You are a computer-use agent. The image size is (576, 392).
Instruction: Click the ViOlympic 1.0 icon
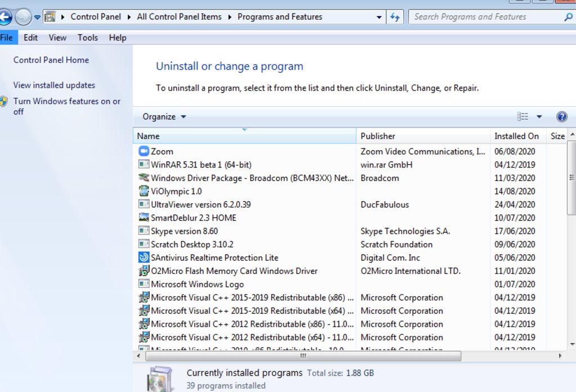tap(143, 191)
